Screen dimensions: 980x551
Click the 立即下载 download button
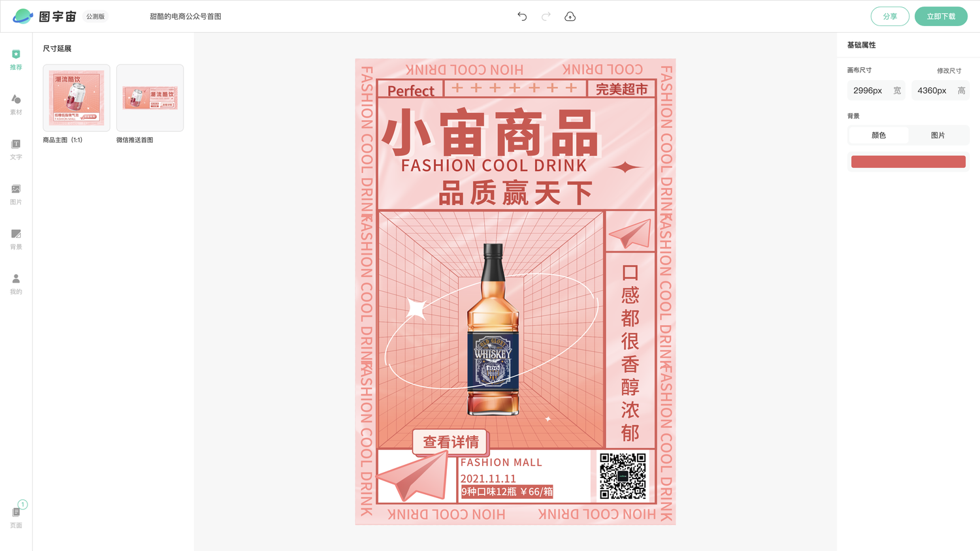pos(941,16)
